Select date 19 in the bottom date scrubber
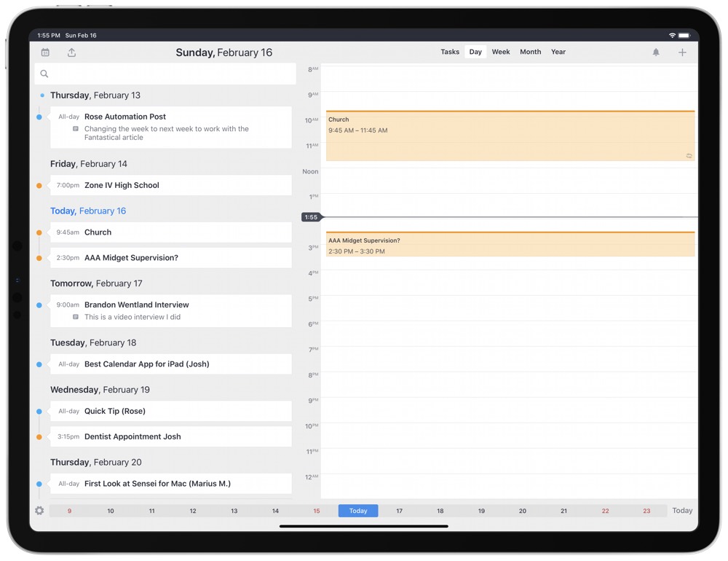 click(481, 510)
